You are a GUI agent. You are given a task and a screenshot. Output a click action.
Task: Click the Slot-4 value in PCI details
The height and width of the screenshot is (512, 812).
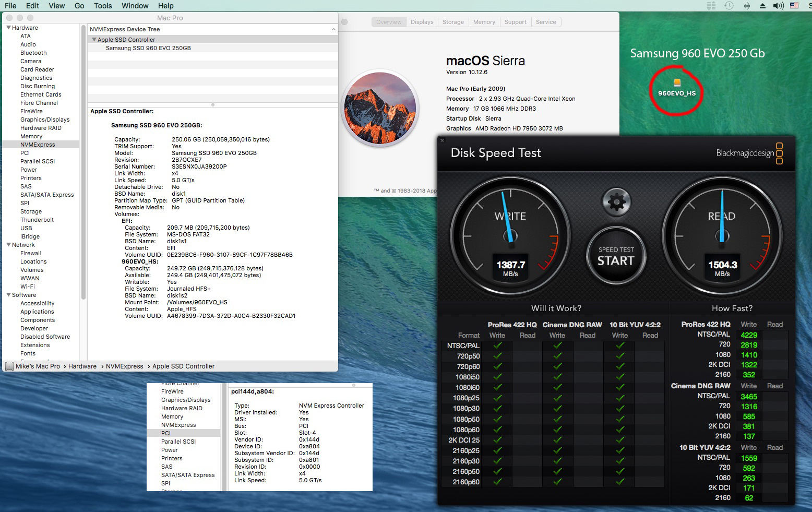coord(307,433)
